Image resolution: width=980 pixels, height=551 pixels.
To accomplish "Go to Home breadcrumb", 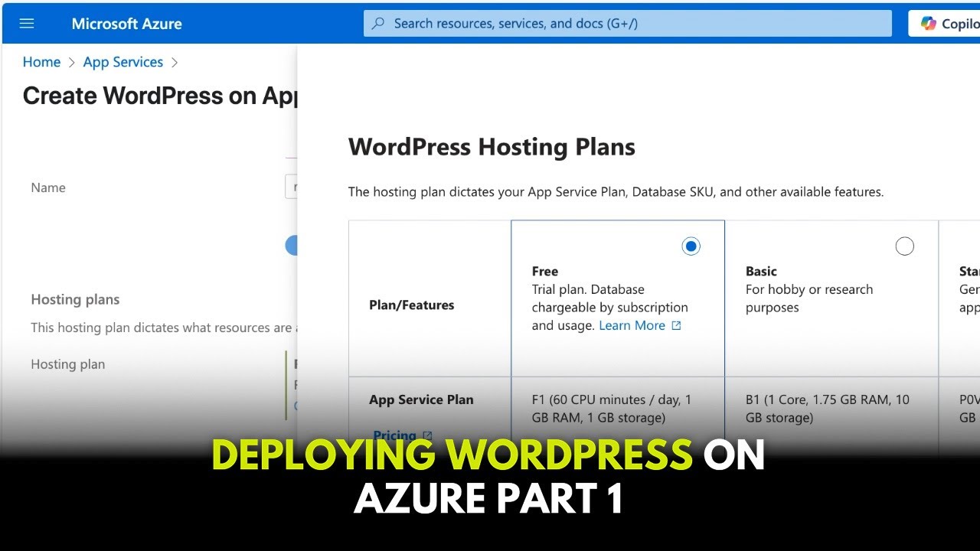I will click(x=41, y=63).
